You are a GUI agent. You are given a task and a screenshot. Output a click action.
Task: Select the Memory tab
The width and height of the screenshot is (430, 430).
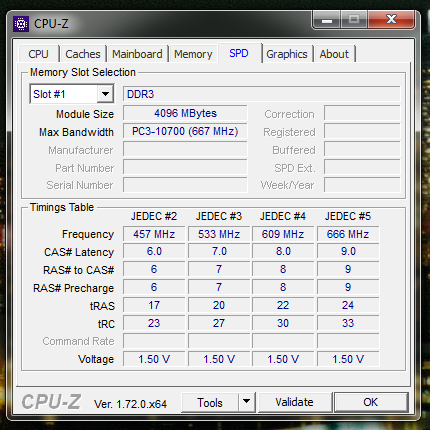(193, 54)
